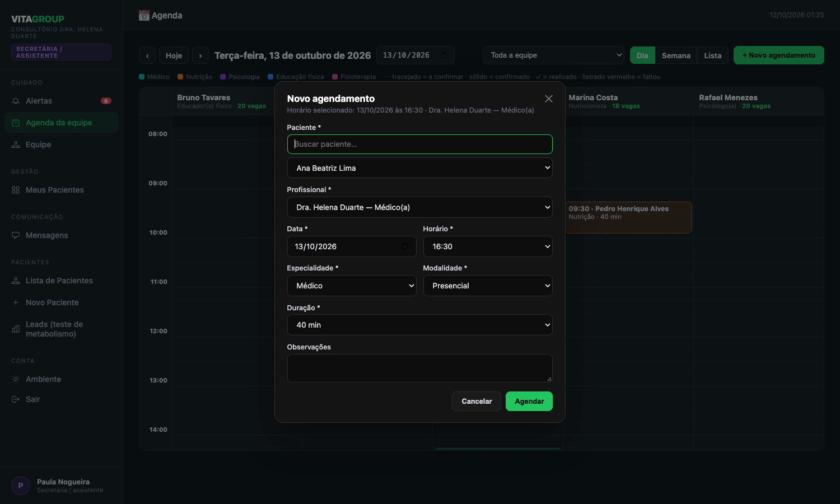Screen dimensions: 840x504
Task: Open the Modalidade Presencial dropdown
Action: pyautogui.click(x=488, y=286)
